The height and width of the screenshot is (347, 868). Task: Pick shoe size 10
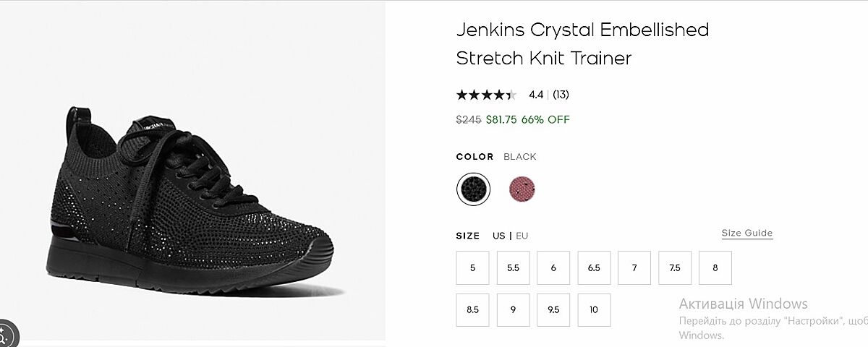594,310
